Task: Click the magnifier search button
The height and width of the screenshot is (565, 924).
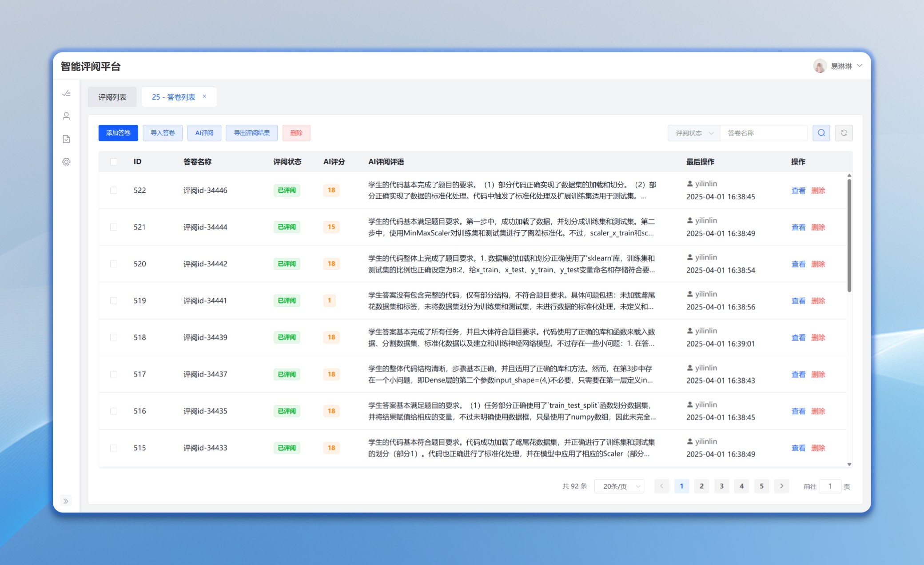Action: click(x=821, y=133)
